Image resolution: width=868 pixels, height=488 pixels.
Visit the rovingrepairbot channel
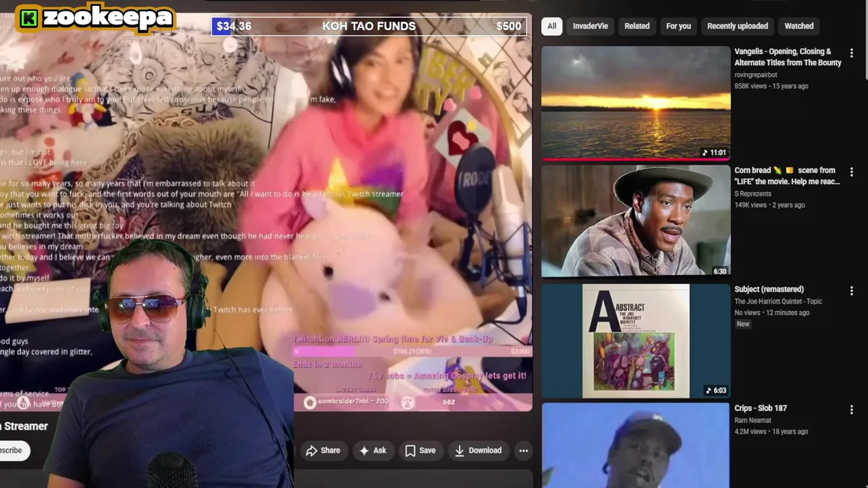click(755, 75)
